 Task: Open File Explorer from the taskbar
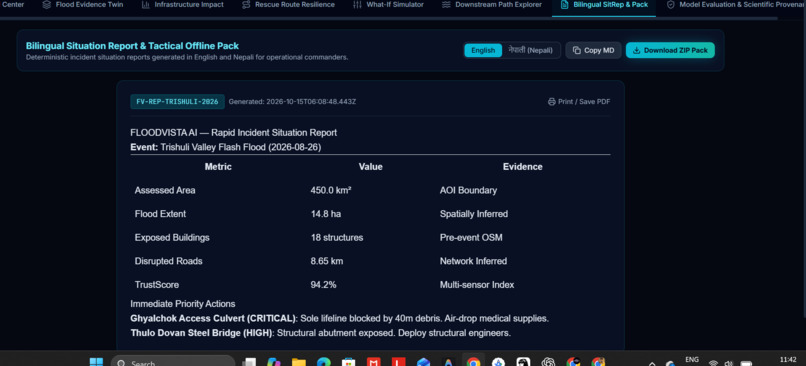299,362
